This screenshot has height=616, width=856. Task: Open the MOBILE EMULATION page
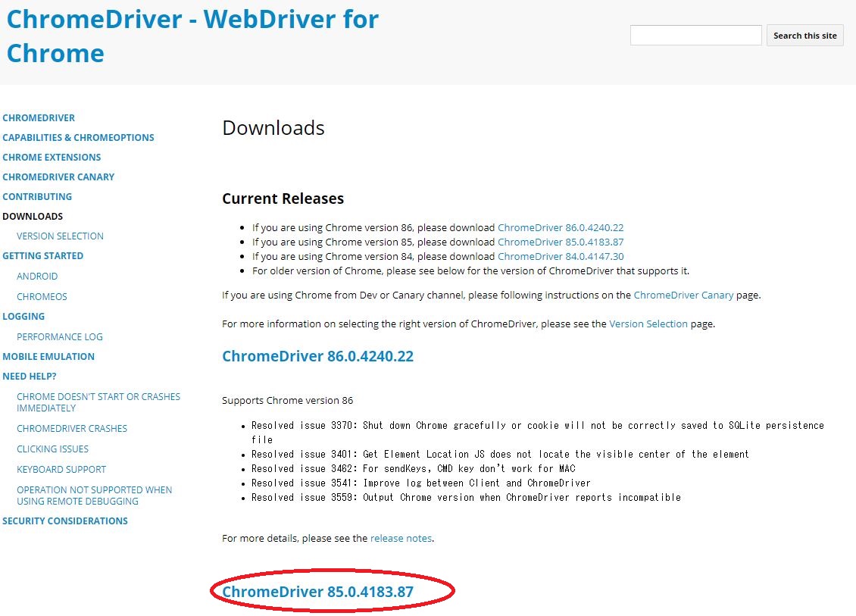tap(48, 356)
